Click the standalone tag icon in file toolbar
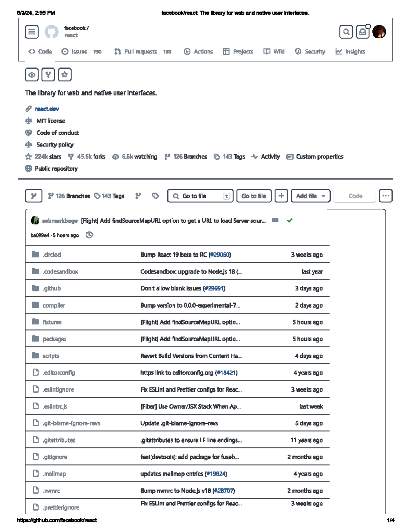Screen dimensions: 411x532 [x=155, y=196]
